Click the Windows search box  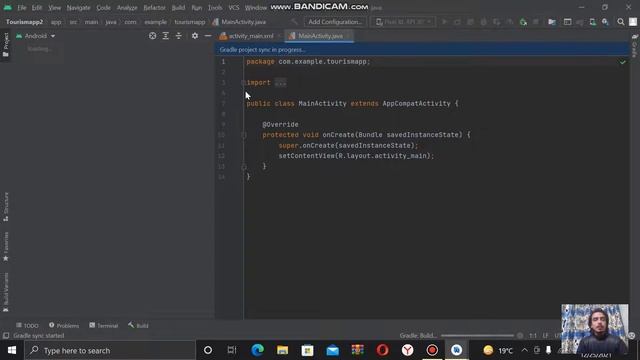click(x=110, y=350)
